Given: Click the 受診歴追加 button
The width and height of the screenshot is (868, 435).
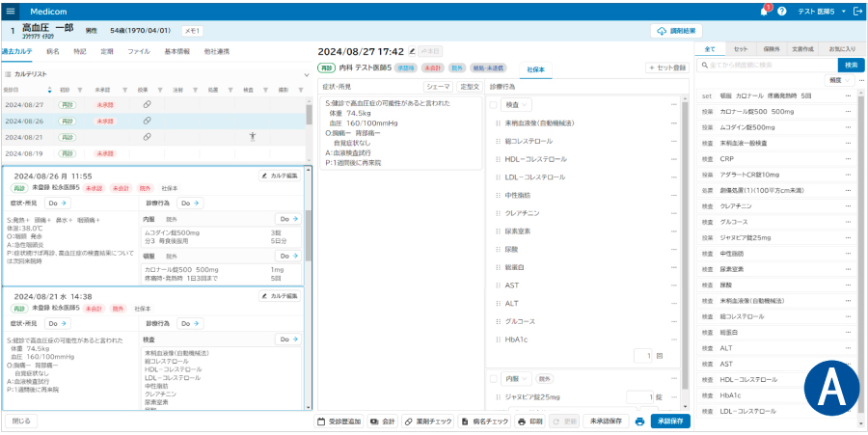Looking at the screenshot, I should 339,421.
